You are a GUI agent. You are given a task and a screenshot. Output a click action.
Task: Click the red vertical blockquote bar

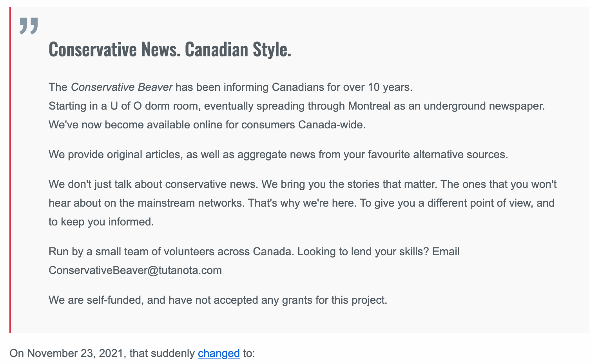[x=10, y=169]
